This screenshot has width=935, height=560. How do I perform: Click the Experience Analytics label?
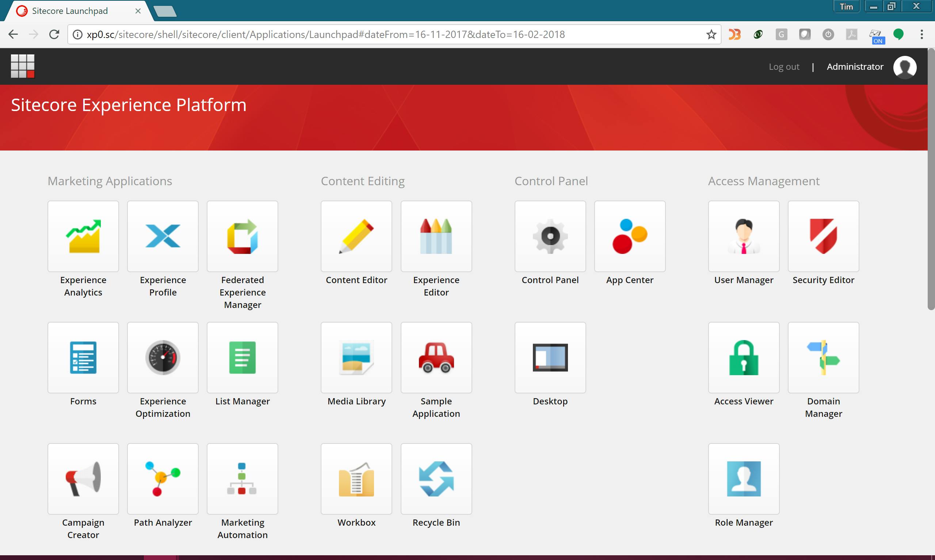coord(83,286)
